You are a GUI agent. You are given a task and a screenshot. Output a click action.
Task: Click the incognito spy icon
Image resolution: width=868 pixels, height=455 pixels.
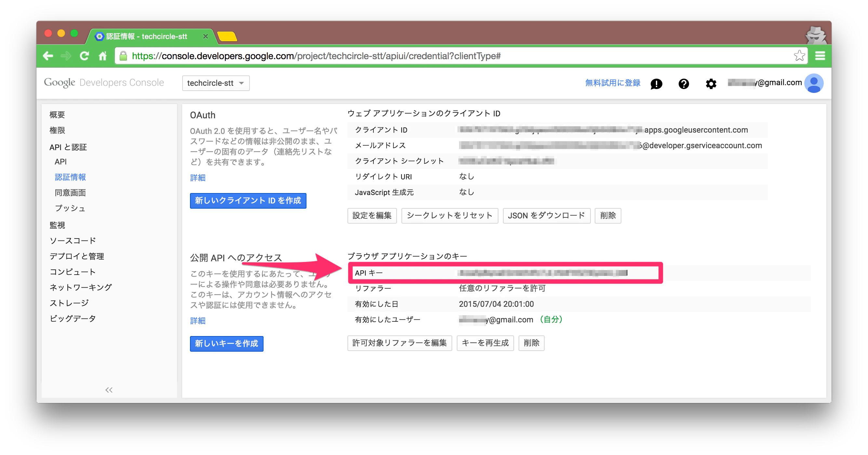(x=815, y=35)
